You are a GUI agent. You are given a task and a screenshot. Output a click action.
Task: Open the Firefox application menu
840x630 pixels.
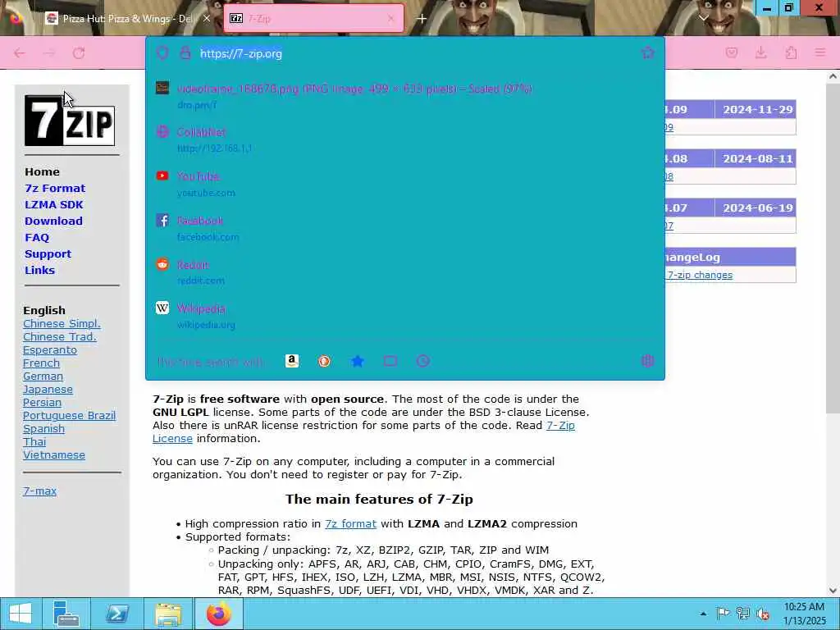click(820, 52)
